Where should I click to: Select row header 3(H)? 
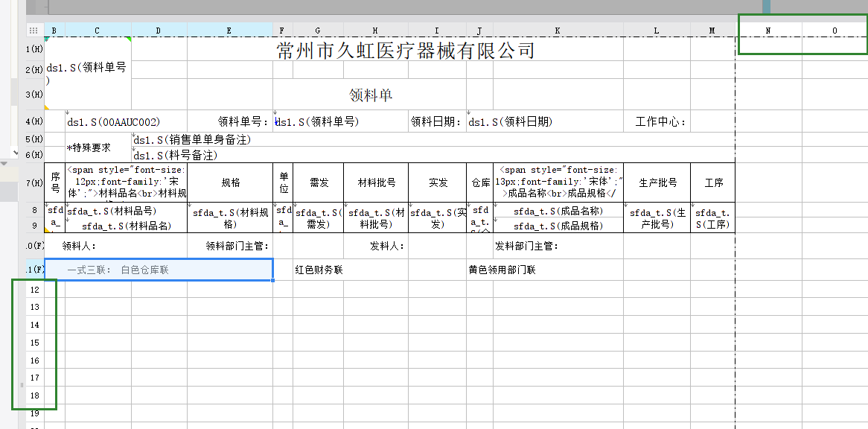click(x=35, y=94)
